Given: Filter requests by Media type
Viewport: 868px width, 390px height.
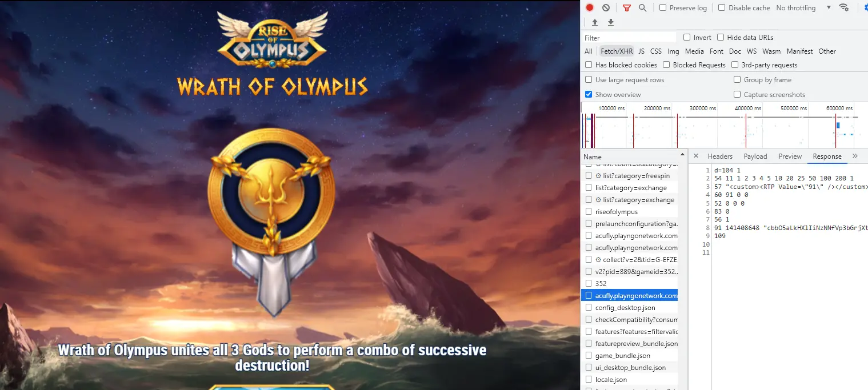Looking at the screenshot, I should tap(694, 51).
